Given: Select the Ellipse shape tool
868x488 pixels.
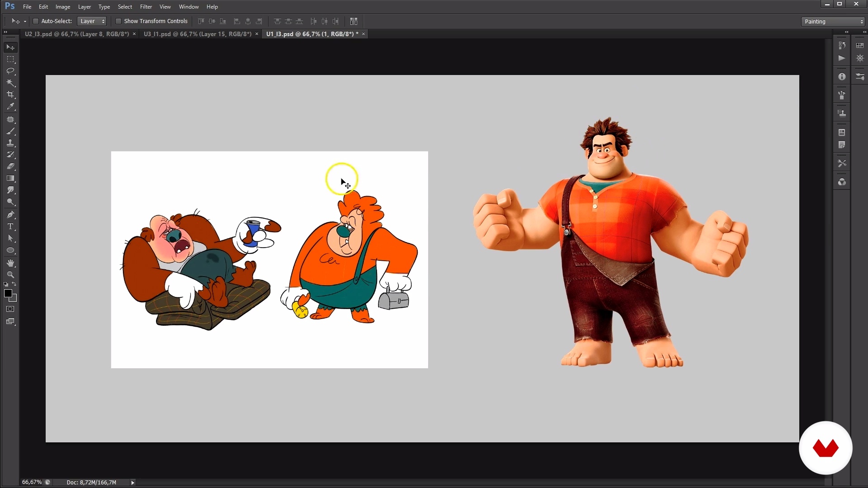Looking at the screenshot, I should click(x=10, y=250).
